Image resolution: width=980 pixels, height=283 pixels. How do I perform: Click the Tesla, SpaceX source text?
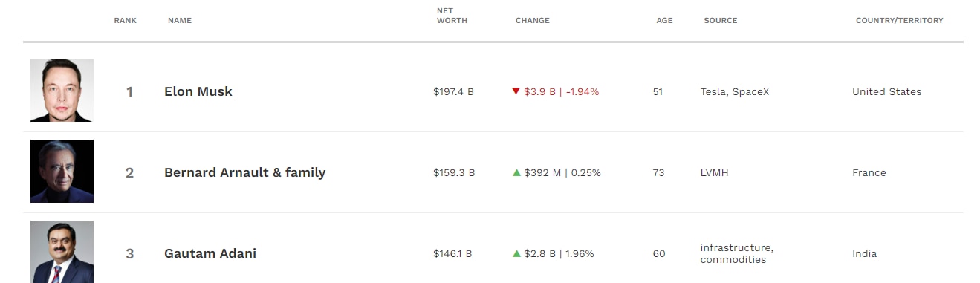pyautogui.click(x=735, y=92)
